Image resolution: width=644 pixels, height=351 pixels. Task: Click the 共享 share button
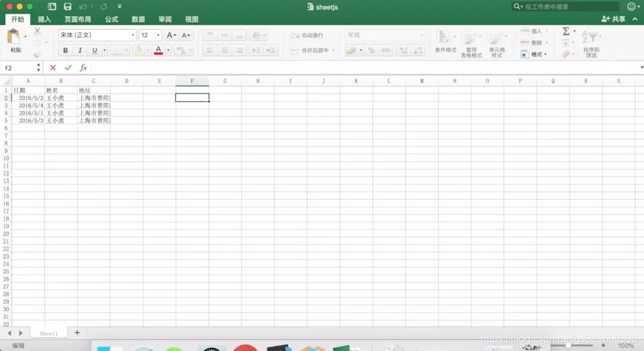point(614,19)
